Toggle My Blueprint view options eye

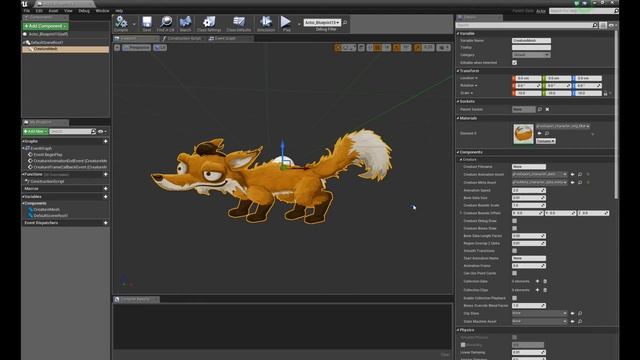coord(102,131)
